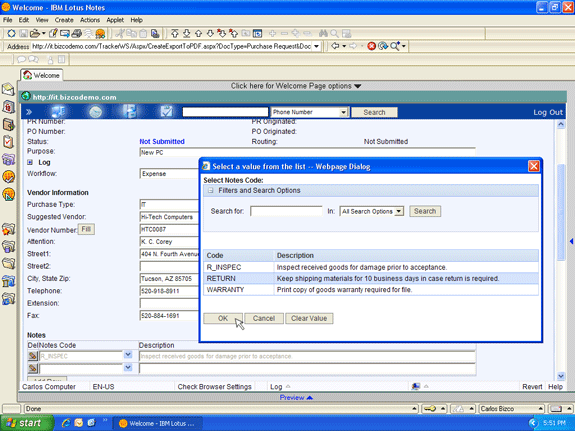This screenshot has height=431, width=575.
Task: Click the Fill button beside Vendor Number
Action: [86, 229]
